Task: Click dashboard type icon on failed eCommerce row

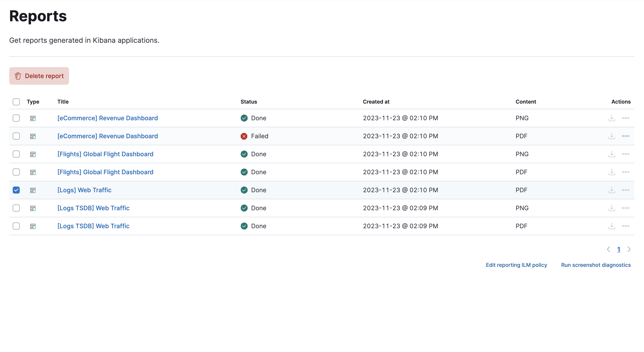Action: coord(33,136)
